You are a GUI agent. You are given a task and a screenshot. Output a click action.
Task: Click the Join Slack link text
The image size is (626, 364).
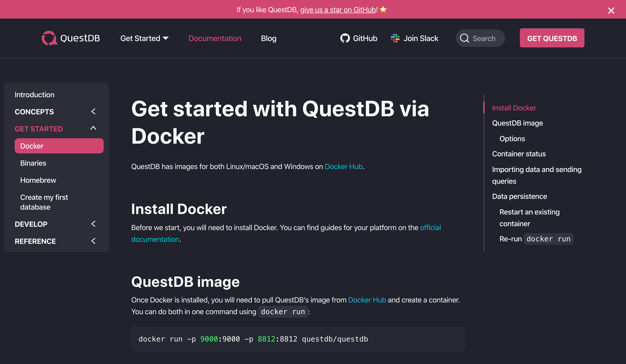pyautogui.click(x=421, y=38)
